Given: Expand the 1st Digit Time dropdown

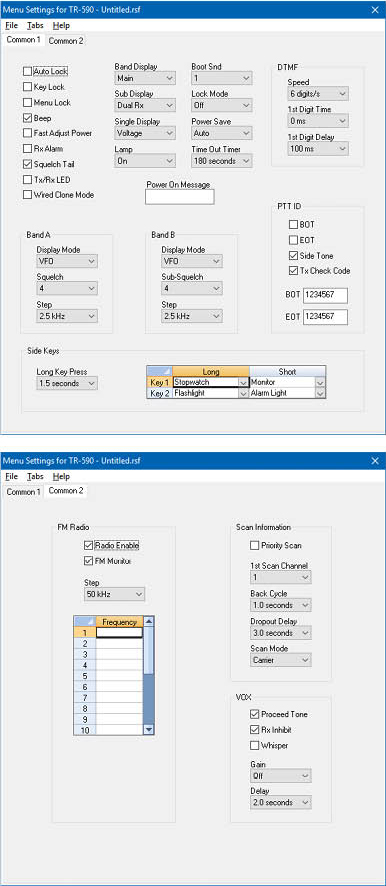Looking at the screenshot, I should 318,121.
